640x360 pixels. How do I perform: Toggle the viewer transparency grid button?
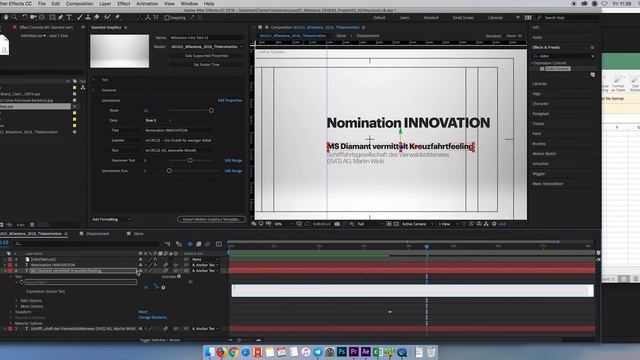tap(396, 224)
